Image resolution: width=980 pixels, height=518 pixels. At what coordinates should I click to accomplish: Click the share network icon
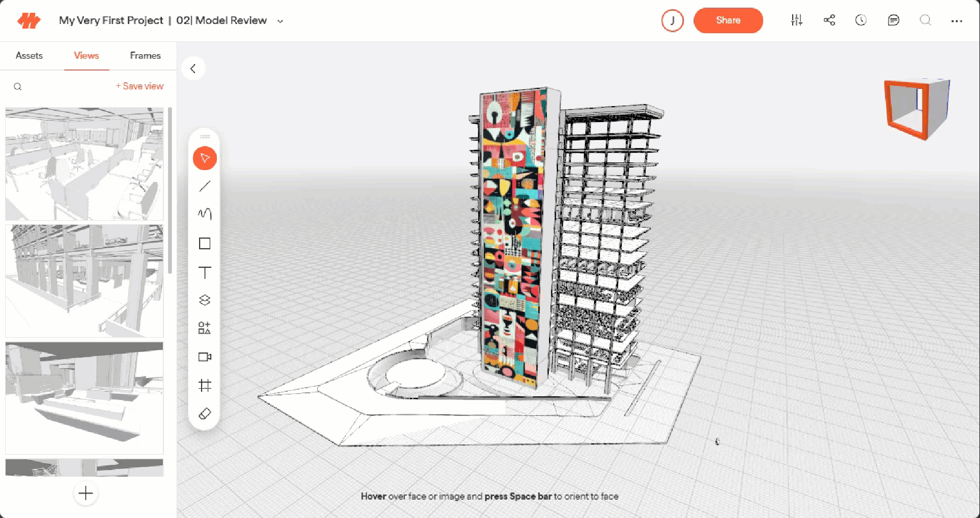829,20
